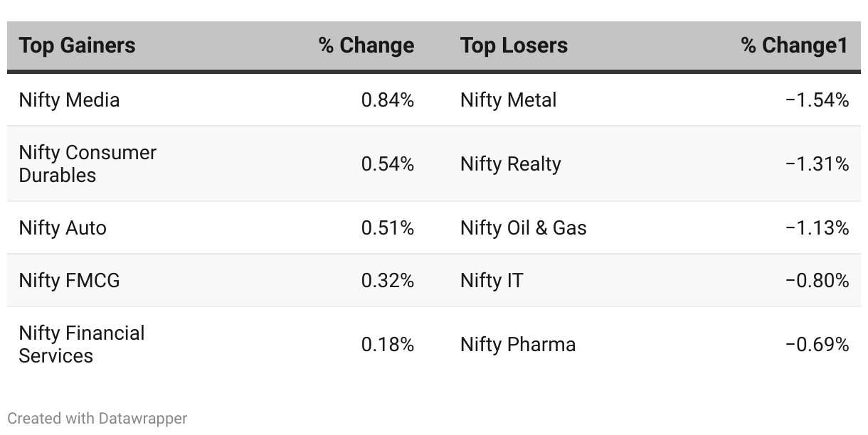This screenshot has width=868, height=435.
Task: Select the Nifty Pharma cell
Action: [517, 344]
